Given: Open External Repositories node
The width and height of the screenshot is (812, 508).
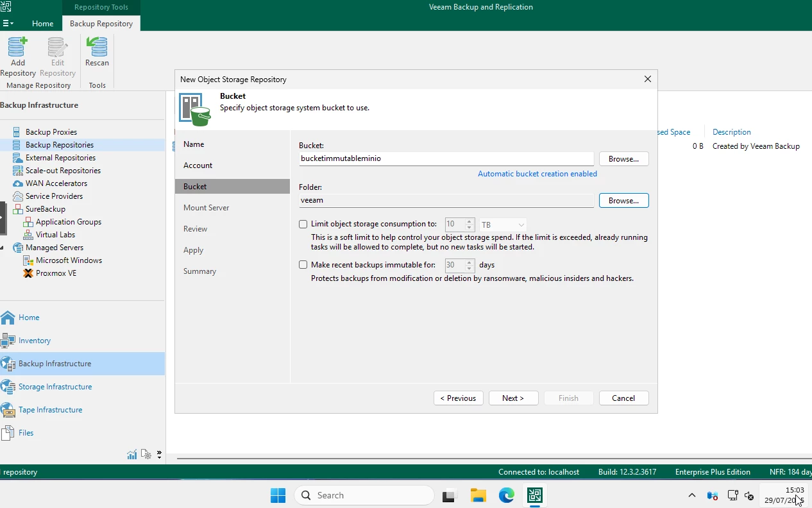Looking at the screenshot, I should pos(60,158).
